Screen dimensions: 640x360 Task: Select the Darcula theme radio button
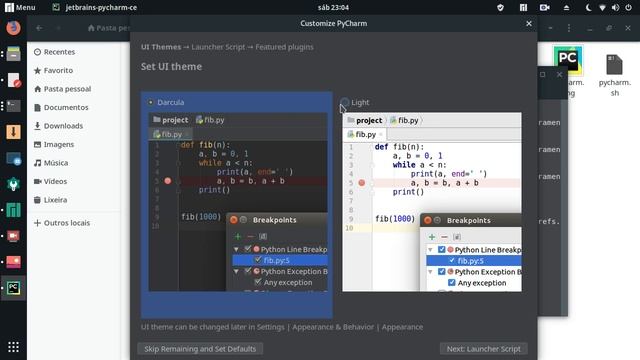(x=151, y=102)
